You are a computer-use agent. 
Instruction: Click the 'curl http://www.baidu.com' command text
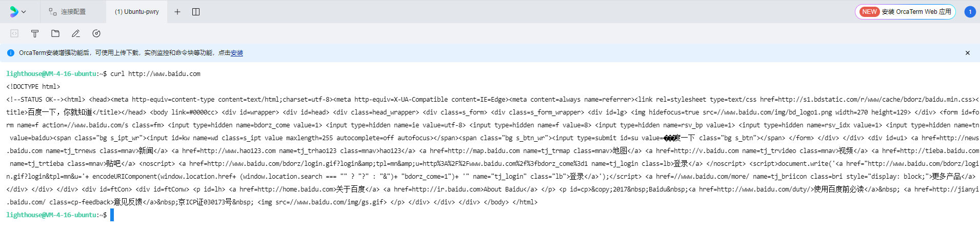point(155,74)
